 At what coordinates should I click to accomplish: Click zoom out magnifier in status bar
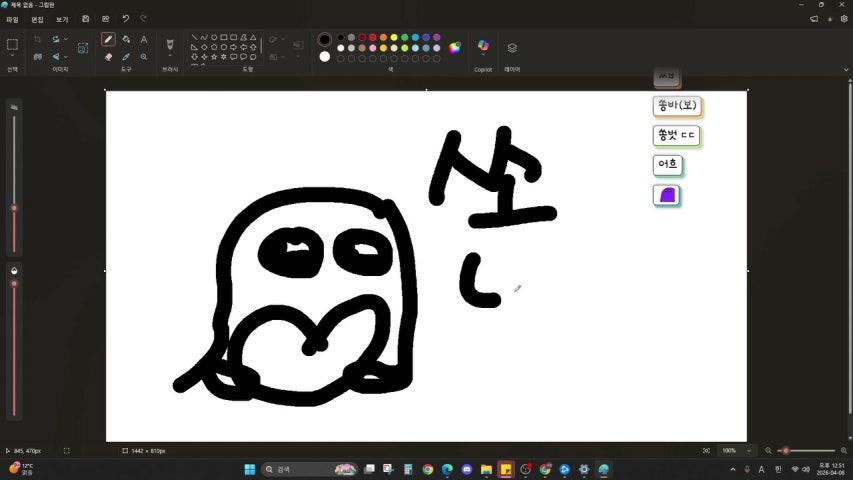[x=768, y=451]
